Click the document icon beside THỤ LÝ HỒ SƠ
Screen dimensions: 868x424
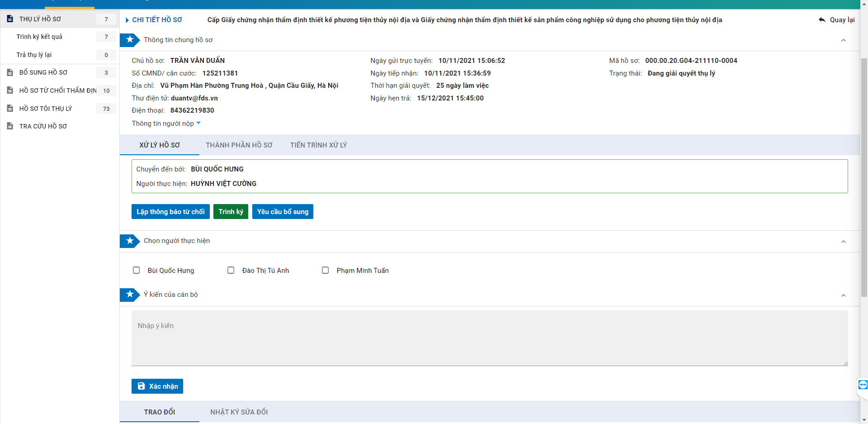pos(10,19)
